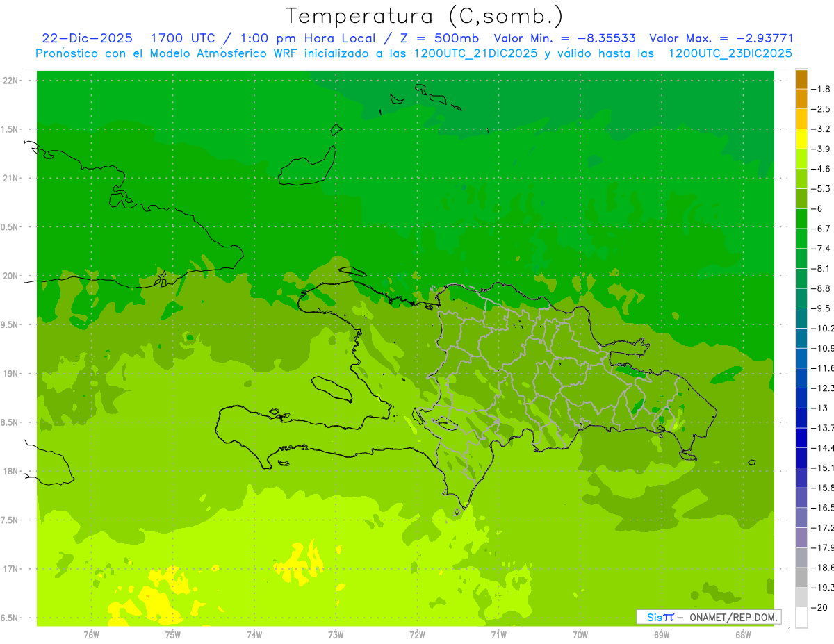Click the "17N" latitude label
Viewport: 834px width, 644px height.
[x=10, y=569]
